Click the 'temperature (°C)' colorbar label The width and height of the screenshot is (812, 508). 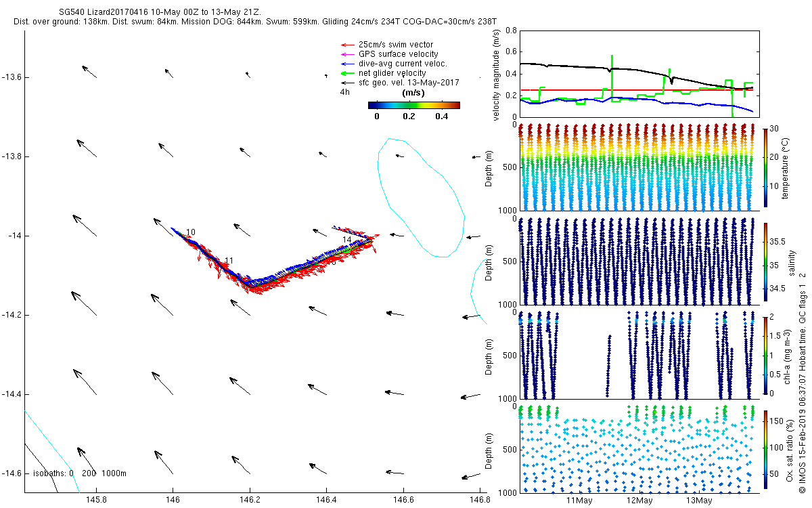click(787, 167)
